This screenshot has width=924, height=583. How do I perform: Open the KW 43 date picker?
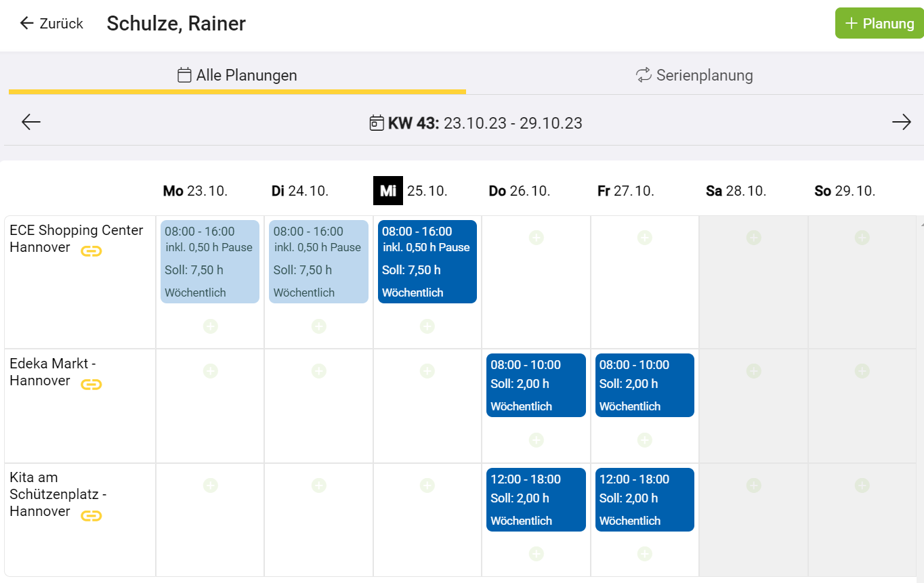click(x=377, y=123)
